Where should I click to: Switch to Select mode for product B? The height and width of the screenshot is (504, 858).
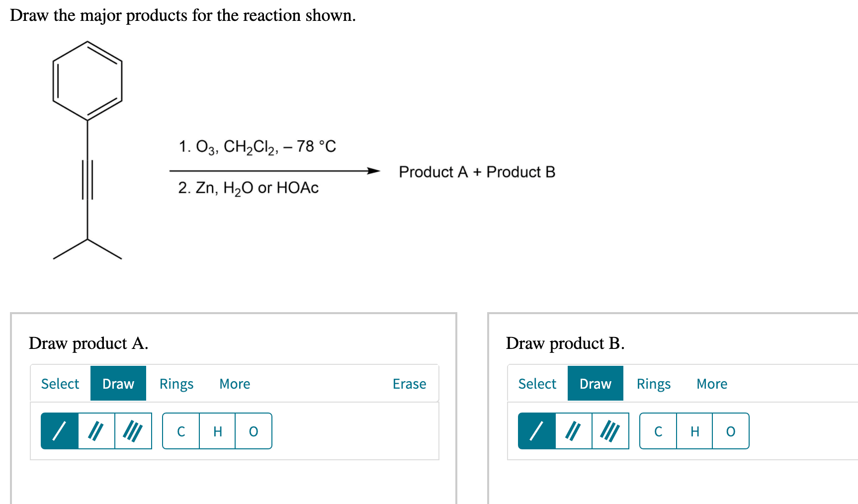click(537, 384)
